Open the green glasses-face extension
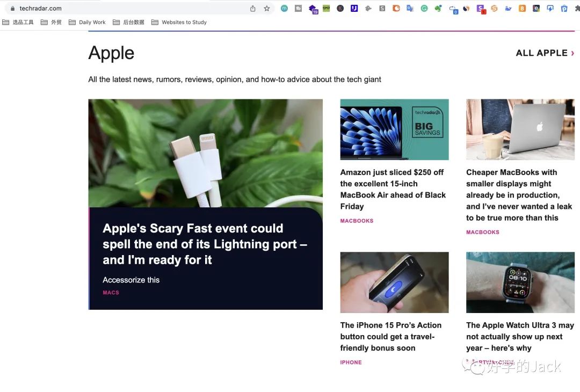This screenshot has height=392, width=580. [x=327, y=8]
